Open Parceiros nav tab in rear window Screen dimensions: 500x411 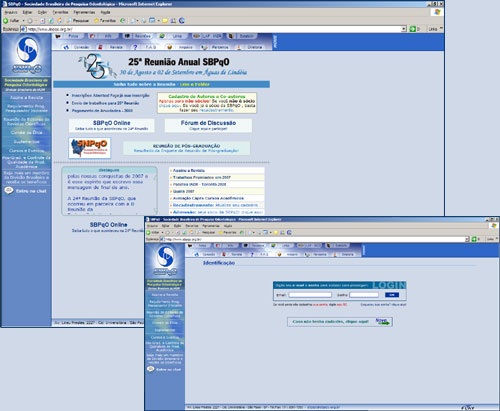click(x=215, y=47)
